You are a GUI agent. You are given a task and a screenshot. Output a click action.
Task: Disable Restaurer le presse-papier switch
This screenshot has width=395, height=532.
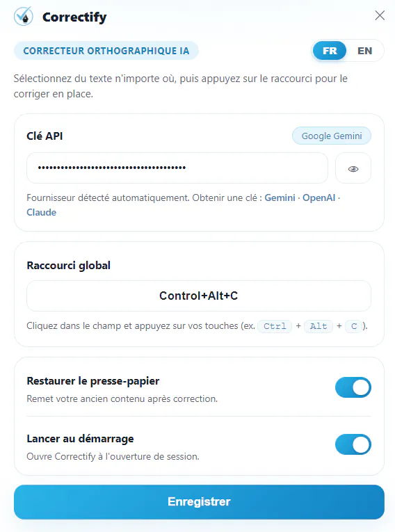coord(353,387)
